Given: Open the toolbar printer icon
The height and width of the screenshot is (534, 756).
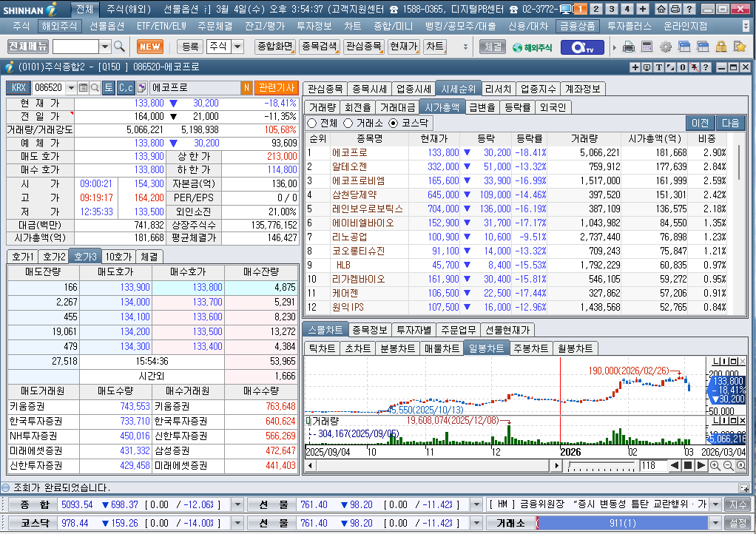Looking at the screenshot, I should (x=628, y=47).
